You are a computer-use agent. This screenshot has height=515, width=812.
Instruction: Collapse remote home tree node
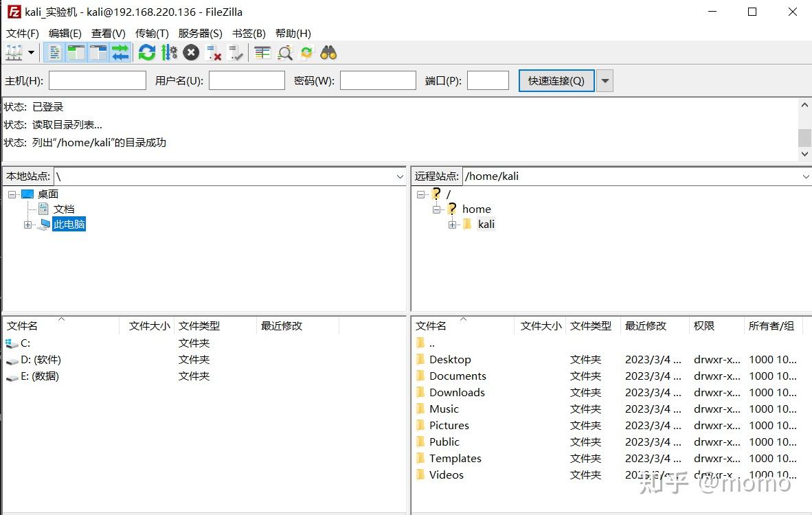pyautogui.click(x=436, y=209)
